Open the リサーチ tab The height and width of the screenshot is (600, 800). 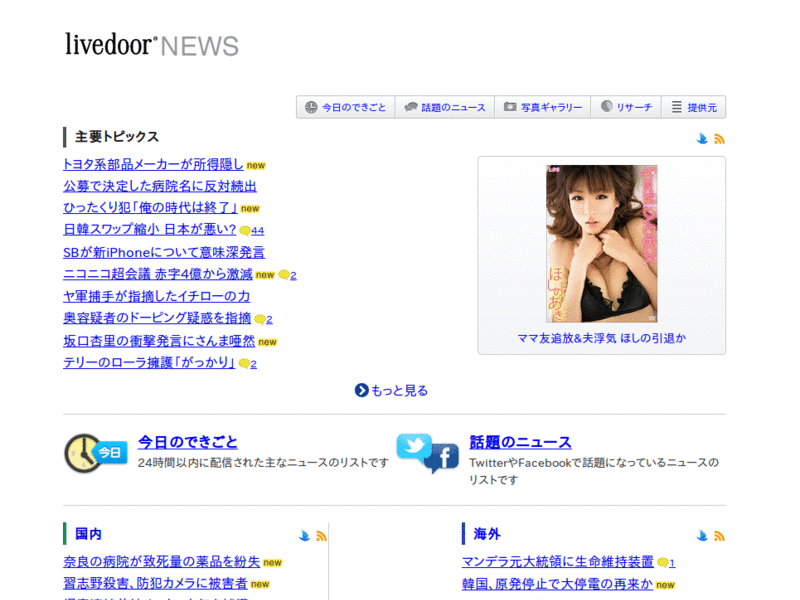626,107
